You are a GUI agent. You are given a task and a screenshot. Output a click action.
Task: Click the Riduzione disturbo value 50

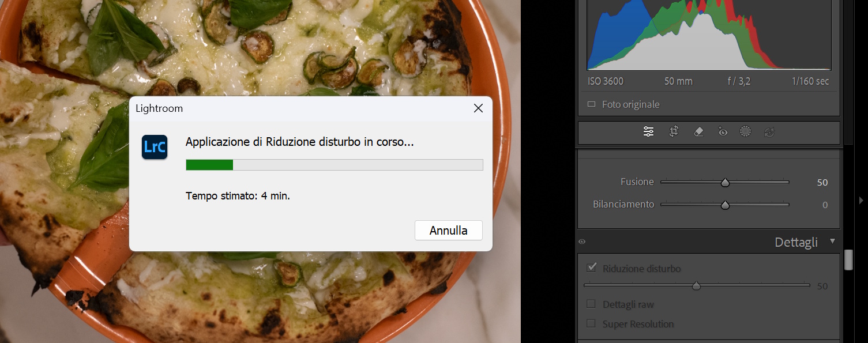pyautogui.click(x=822, y=287)
